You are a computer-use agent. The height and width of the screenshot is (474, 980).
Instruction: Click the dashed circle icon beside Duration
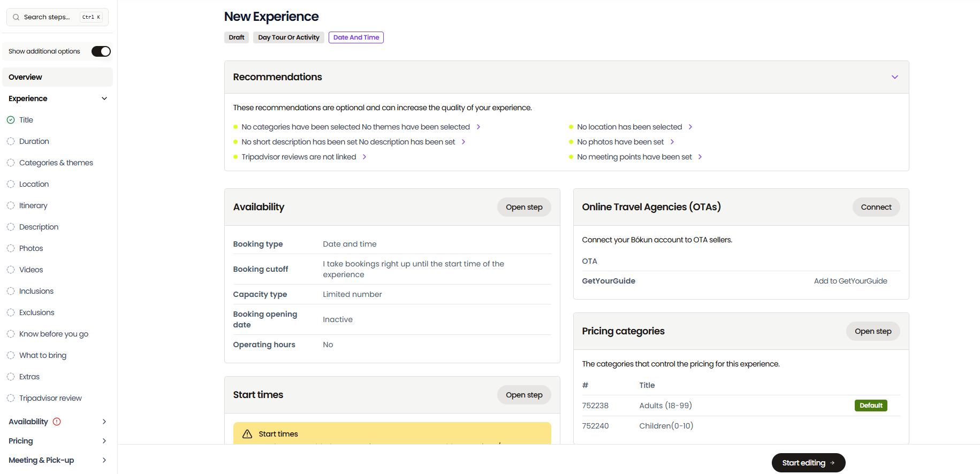click(11, 141)
